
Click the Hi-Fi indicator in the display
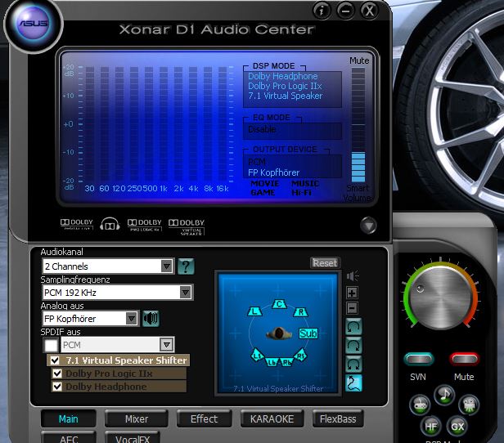pyautogui.click(x=301, y=192)
